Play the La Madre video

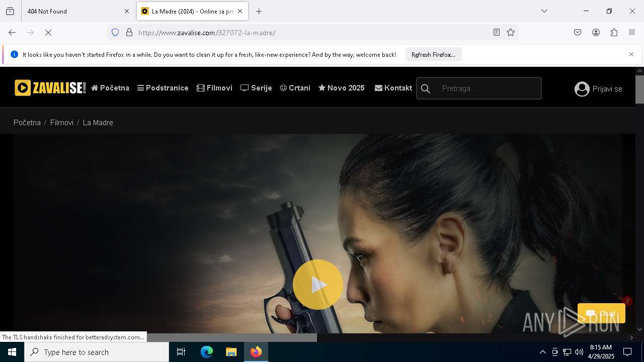pyautogui.click(x=318, y=285)
